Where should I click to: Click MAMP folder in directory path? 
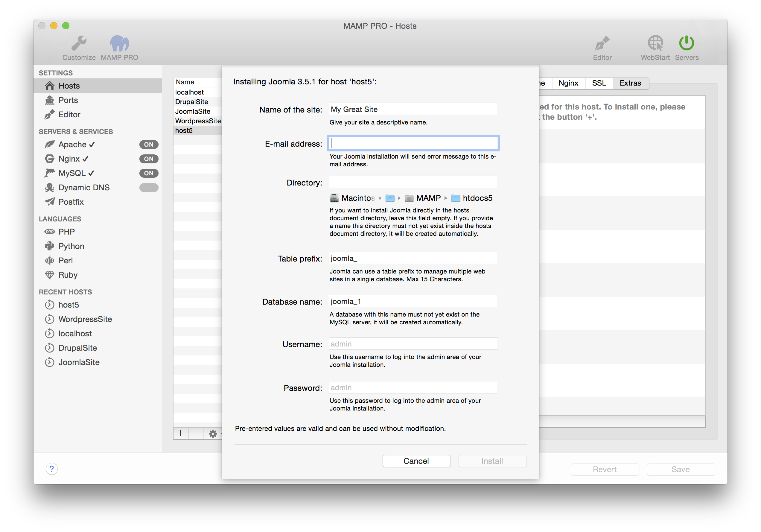click(423, 198)
